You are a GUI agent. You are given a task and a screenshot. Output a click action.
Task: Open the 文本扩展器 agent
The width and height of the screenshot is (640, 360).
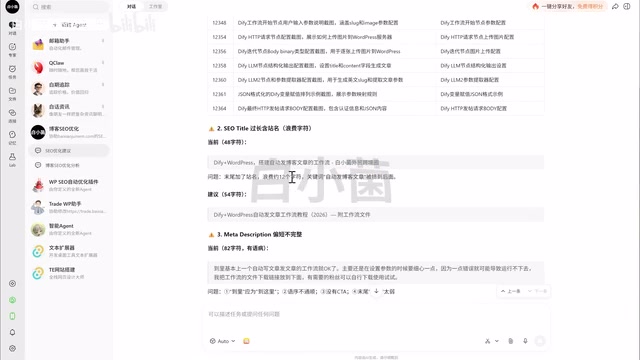click(x=69, y=251)
